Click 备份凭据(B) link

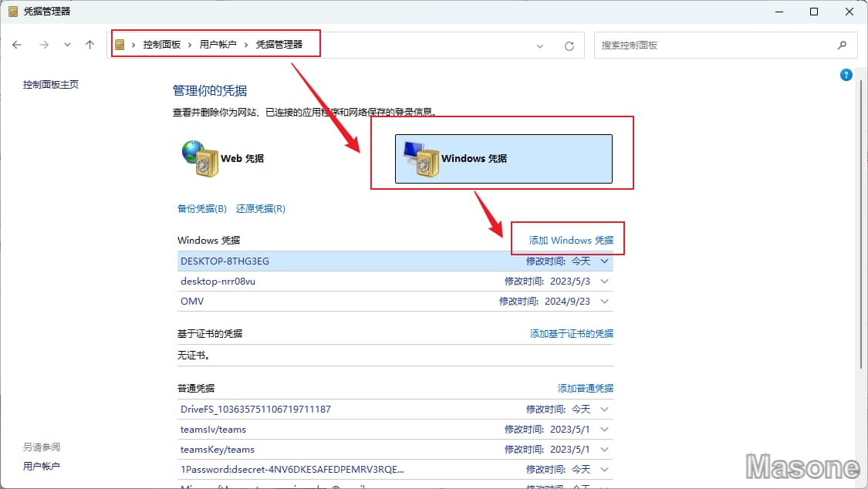point(202,208)
